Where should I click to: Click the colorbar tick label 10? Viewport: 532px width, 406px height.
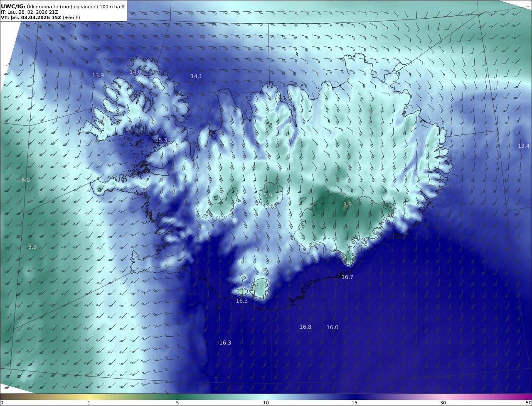[x=266, y=403]
